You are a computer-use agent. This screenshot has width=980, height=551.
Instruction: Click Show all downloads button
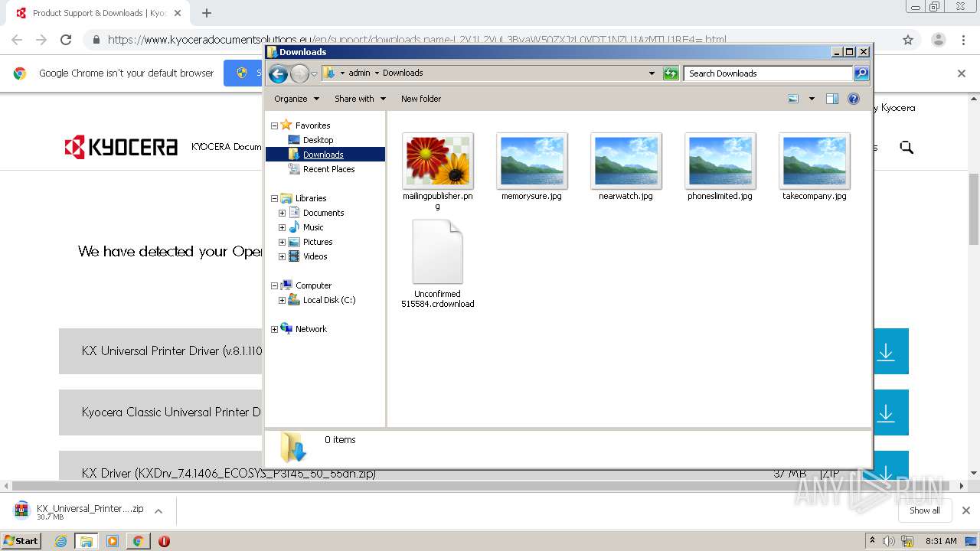coord(925,510)
